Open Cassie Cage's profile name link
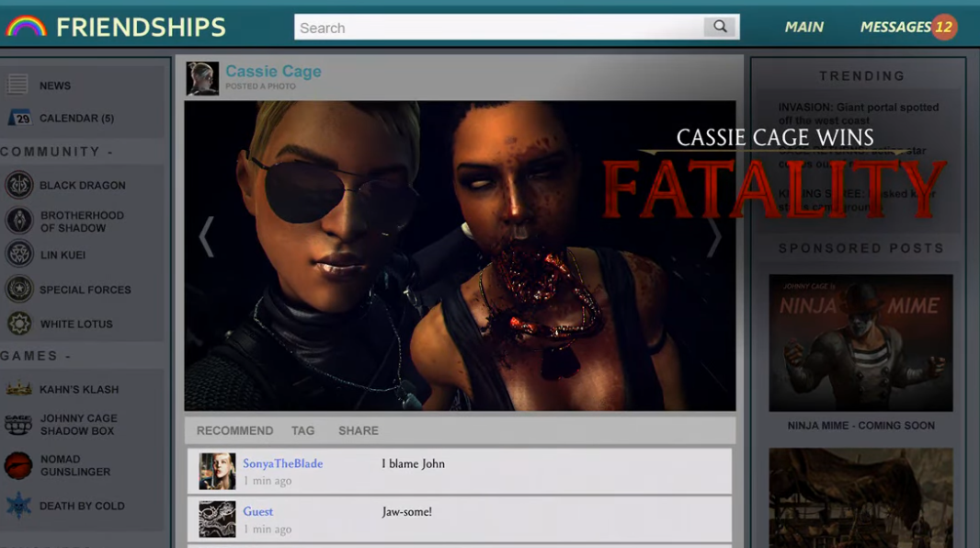This screenshot has height=548, width=980. coord(274,72)
